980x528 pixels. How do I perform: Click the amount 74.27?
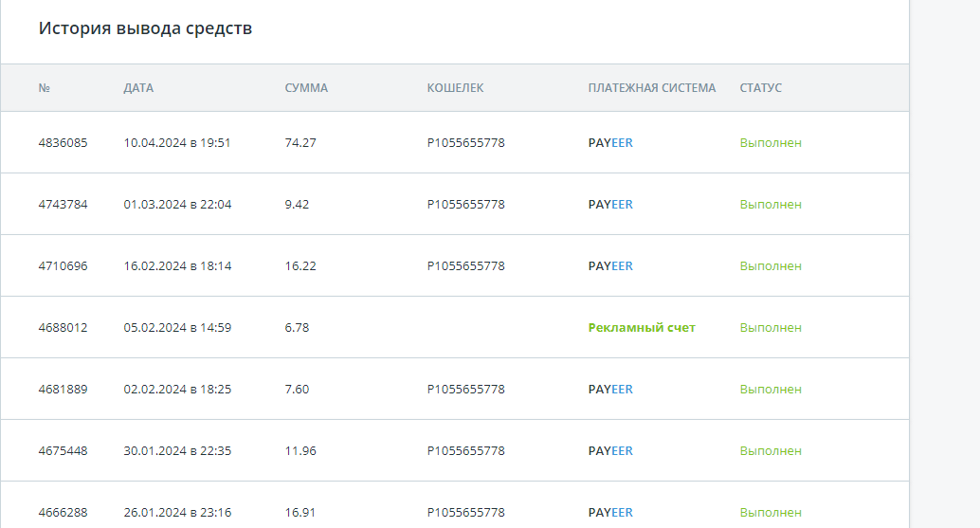(300, 142)
